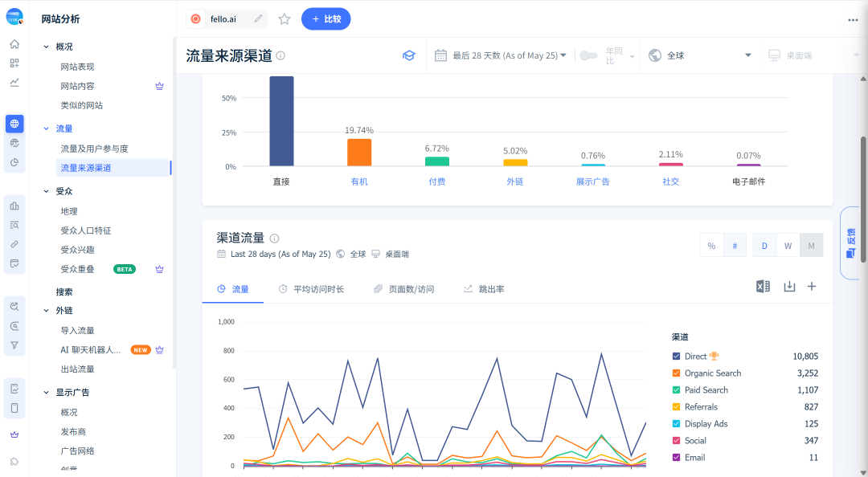This screenshot has width=868, height=477.
Task: Click the 有机 channel link under bar chart
Action: coord(359,181)
